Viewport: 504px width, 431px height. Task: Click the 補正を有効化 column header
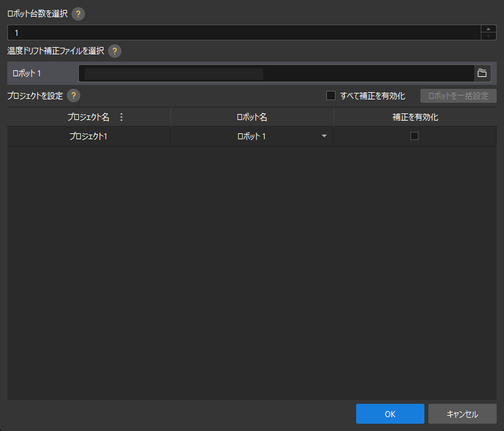[x=415, y=117]
